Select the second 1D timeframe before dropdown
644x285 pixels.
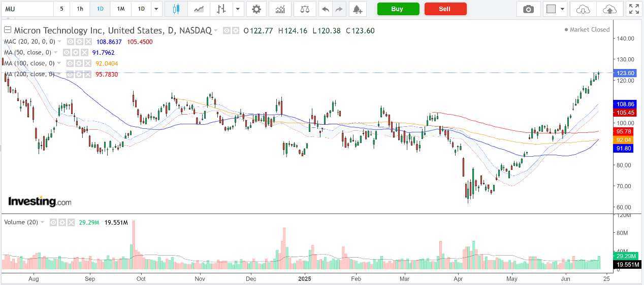pyautogui.click(x=141, y=9)
